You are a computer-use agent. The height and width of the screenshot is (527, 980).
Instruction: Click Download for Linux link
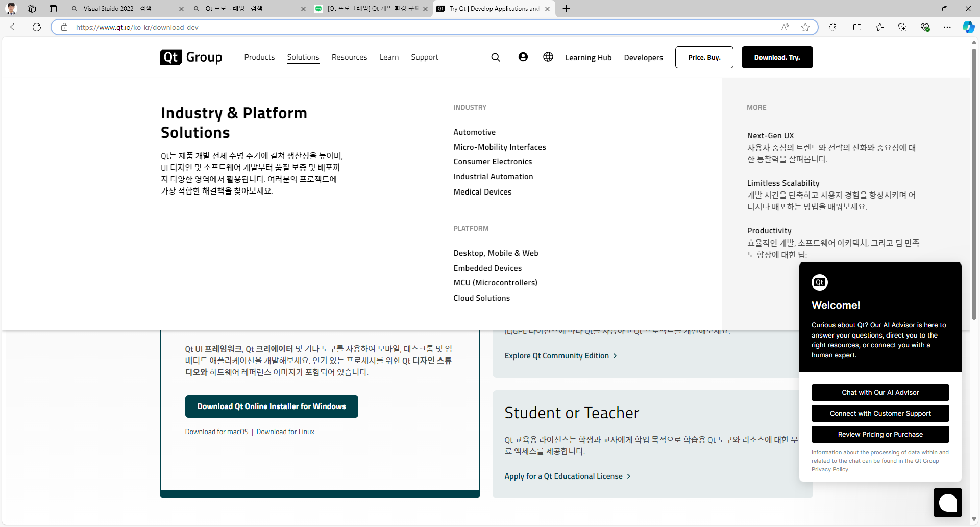point(285,432)
